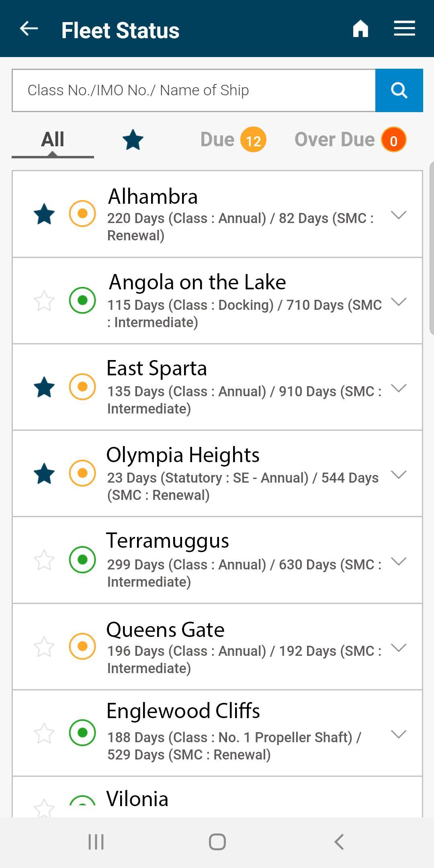The image size is (434, 868).
Task: Expand the East Sparta details chevron
Action: [399, 388]
